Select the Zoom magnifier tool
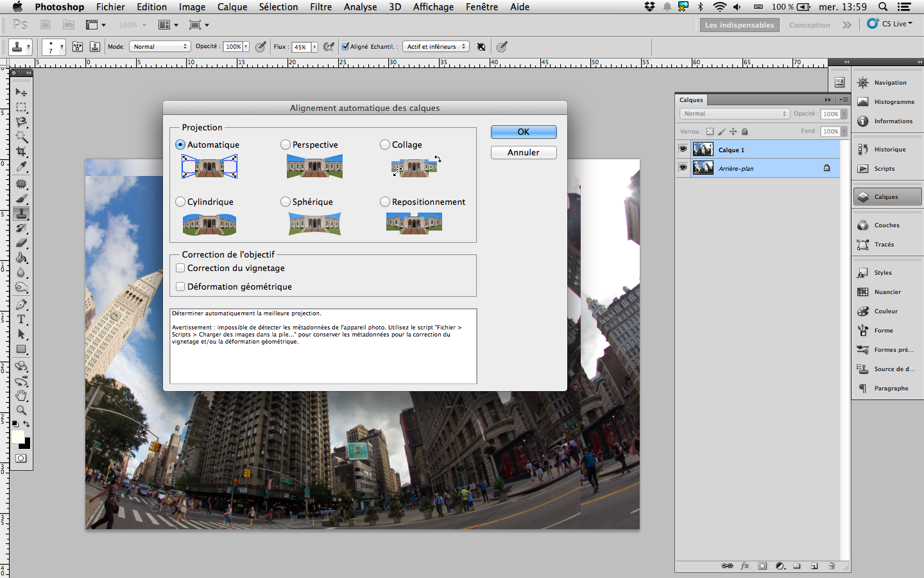The image size is (924, 578). (21, 410)
